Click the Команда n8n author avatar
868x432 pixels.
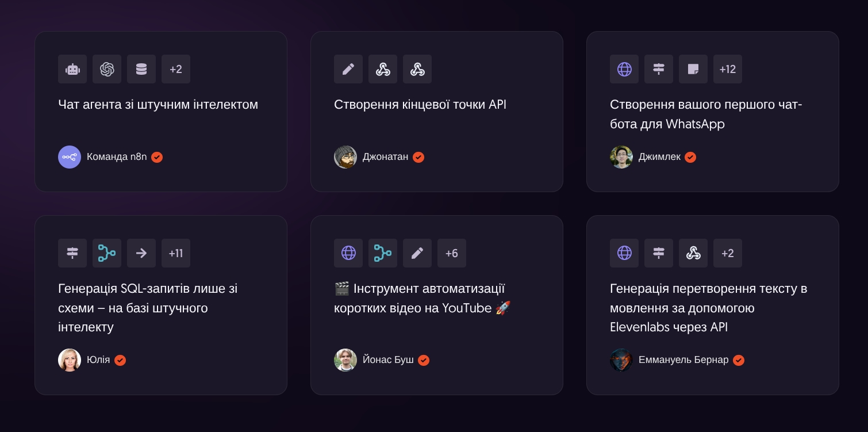point(70,157)
